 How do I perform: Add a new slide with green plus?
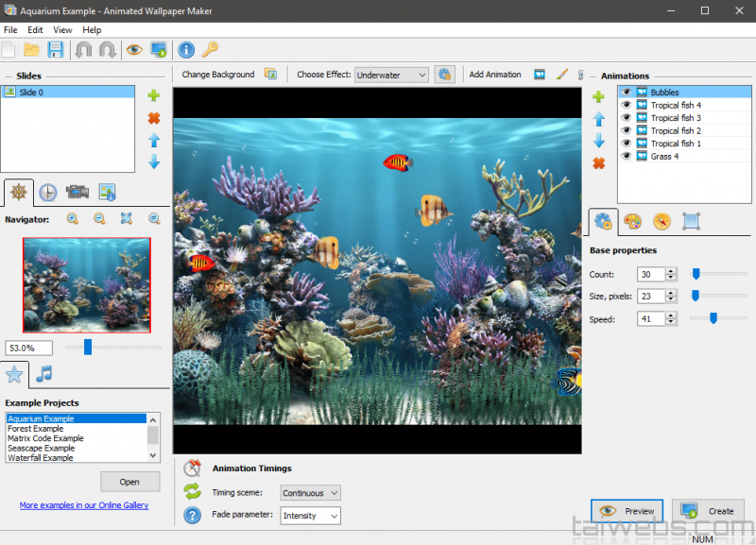(x=154, y=95)
